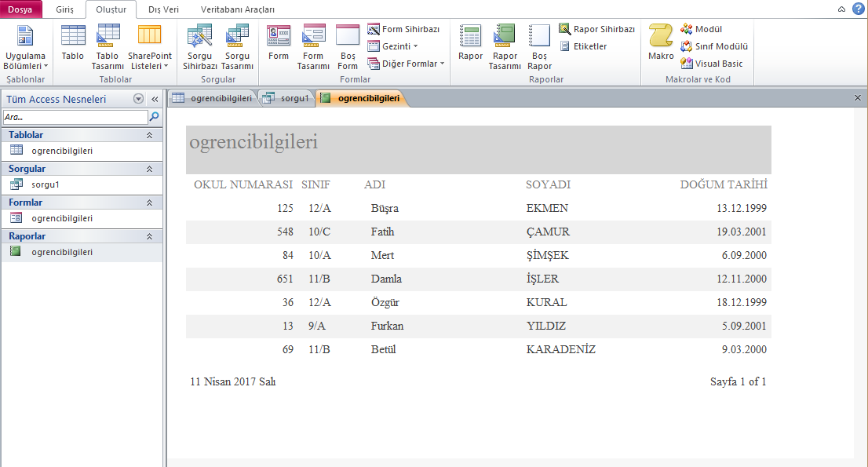The image size is (868, 467).
Task: Close the current report tab
Action: click(858, 98)
